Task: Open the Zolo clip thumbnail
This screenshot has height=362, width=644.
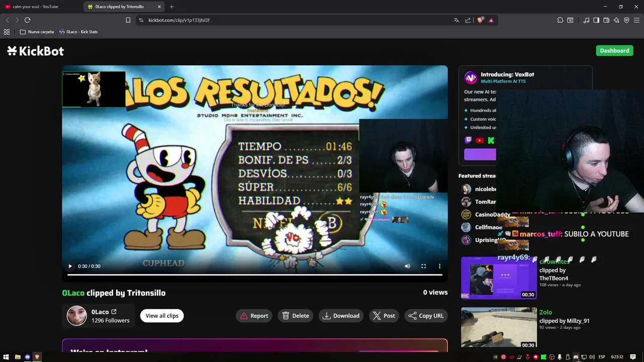Action: (x=499, y=327)
